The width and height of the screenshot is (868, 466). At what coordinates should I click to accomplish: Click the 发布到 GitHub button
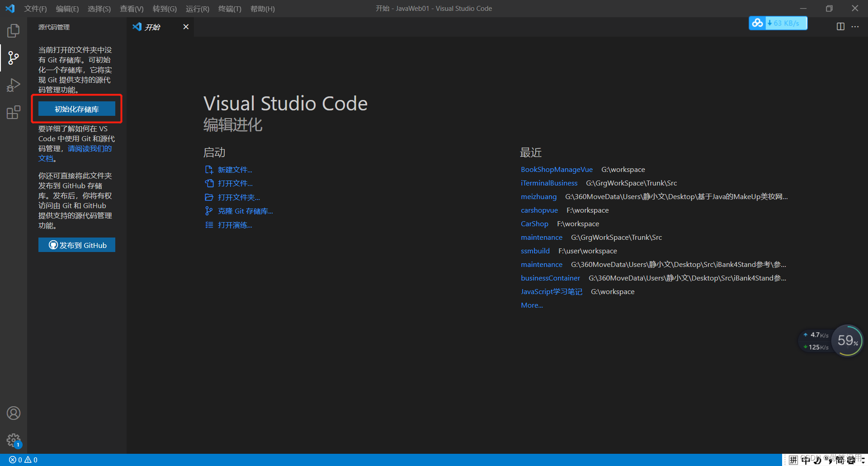77,245
